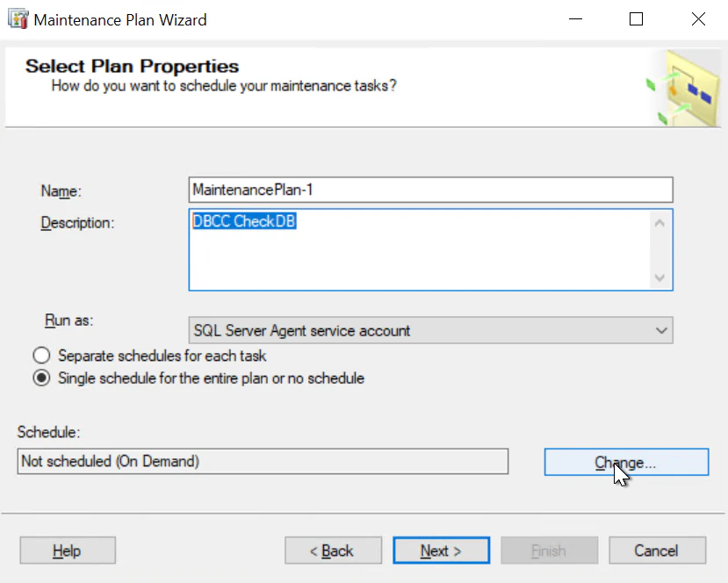Viewport: 728px width, 583px height.
Task: Minimize the Maintenance Plan Wizard window
Action: click(574, 18)
